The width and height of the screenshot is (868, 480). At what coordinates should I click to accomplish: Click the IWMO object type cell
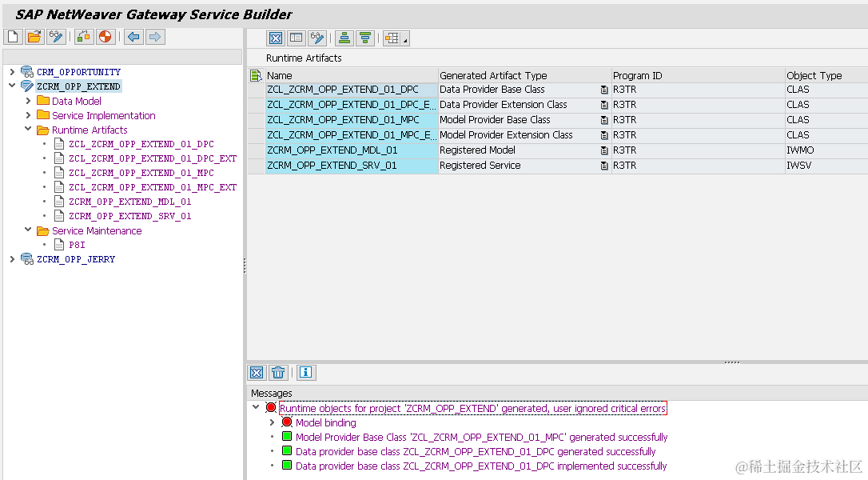point(826,150)
